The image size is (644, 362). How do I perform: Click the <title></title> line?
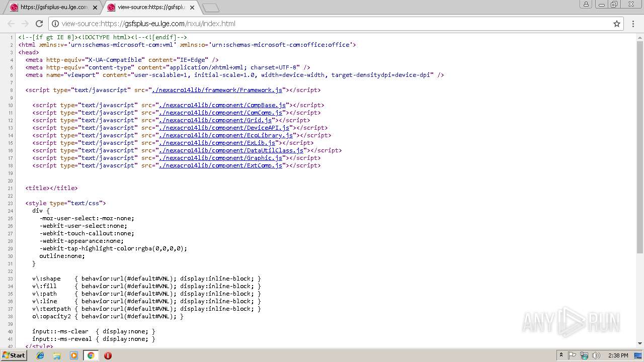(x=51, y=188)
